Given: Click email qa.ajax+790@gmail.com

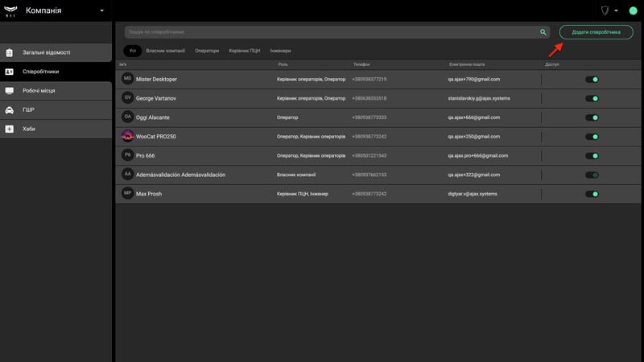Looking at the screenshot, I should tap(474, 79).
